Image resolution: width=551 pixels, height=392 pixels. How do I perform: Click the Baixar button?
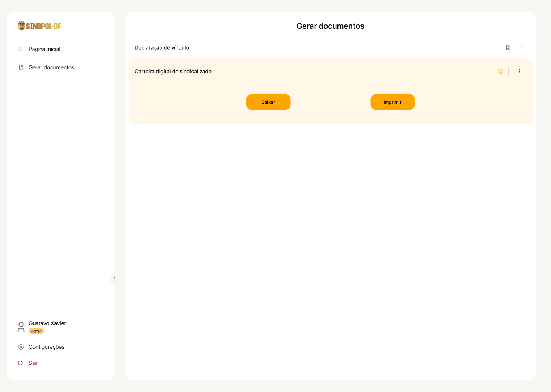click(x=268, y=102)
